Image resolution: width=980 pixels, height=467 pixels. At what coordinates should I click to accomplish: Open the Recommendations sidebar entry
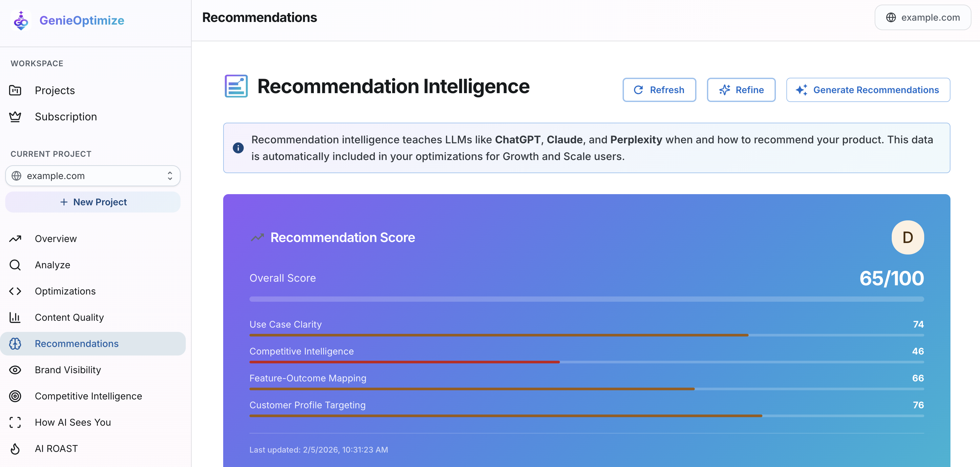point(76,343)
